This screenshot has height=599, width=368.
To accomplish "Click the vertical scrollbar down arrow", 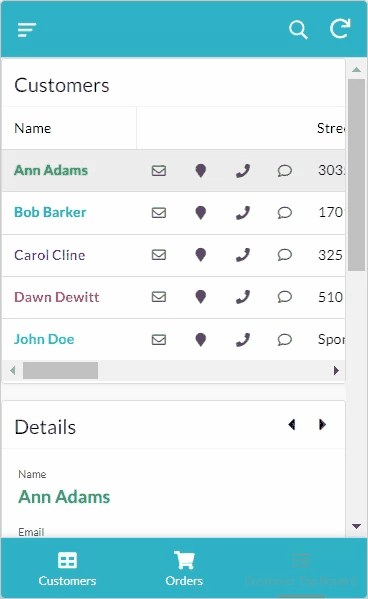I will [x=357, y=526].
